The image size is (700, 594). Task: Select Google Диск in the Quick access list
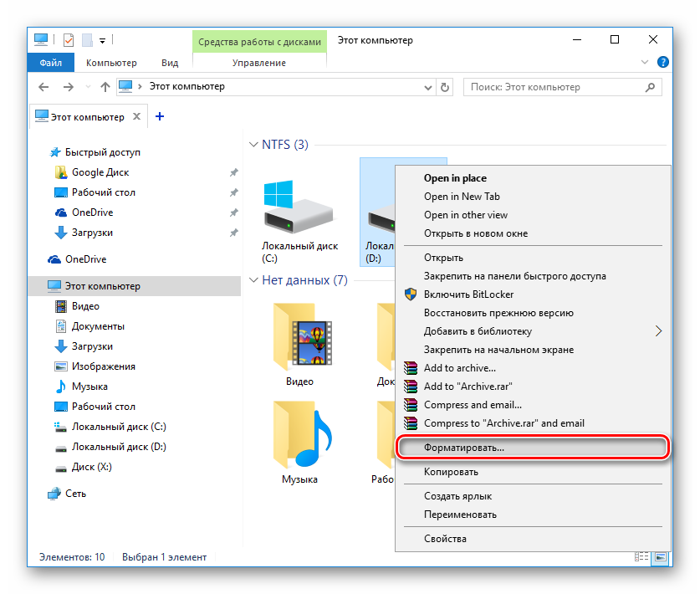tap(100, 172)
